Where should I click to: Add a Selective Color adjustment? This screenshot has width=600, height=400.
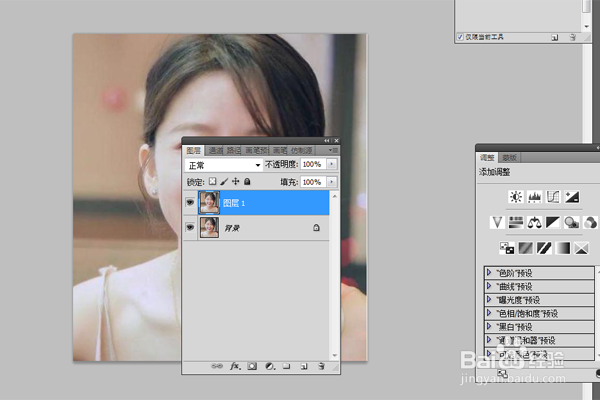[582, 248]
